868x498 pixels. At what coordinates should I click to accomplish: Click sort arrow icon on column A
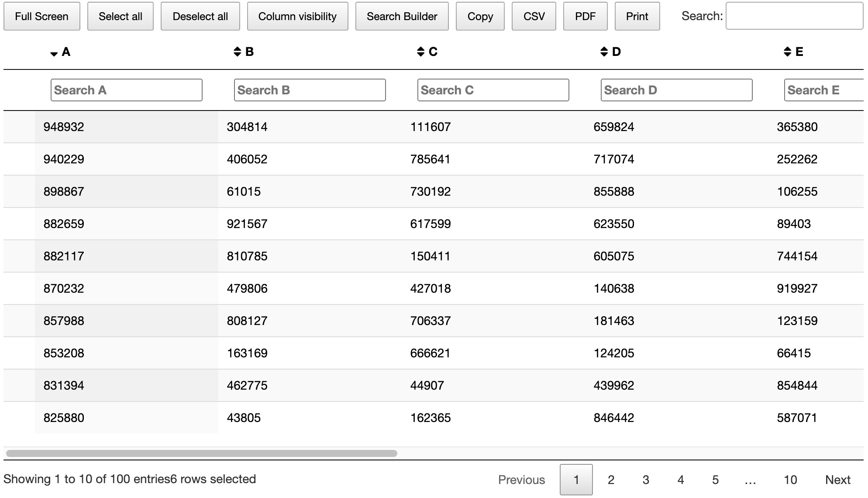pyautogui.click(x=54, y=54)
